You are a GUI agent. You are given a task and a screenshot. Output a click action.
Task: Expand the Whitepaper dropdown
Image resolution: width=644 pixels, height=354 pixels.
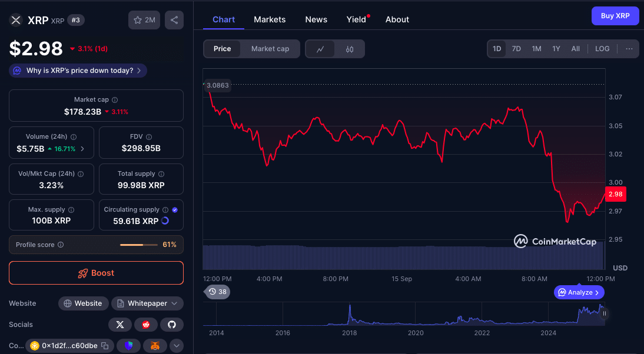tap(147, 303)
